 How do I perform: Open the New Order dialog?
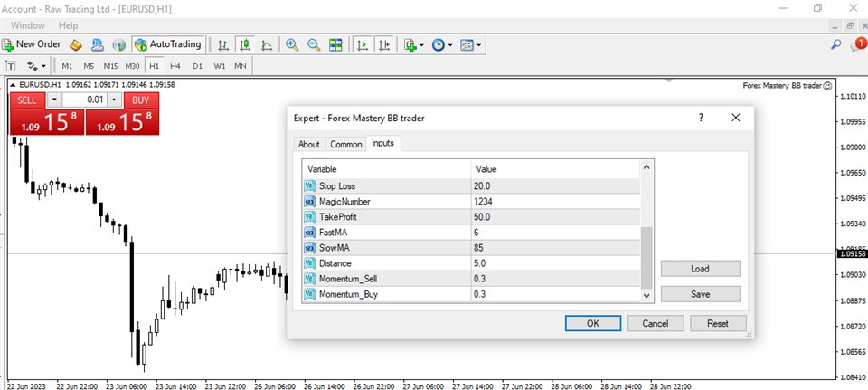point(32,44)
